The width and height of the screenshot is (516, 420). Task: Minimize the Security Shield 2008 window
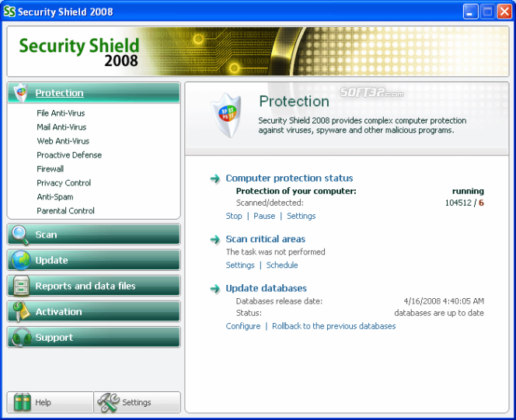click(470, 12)
